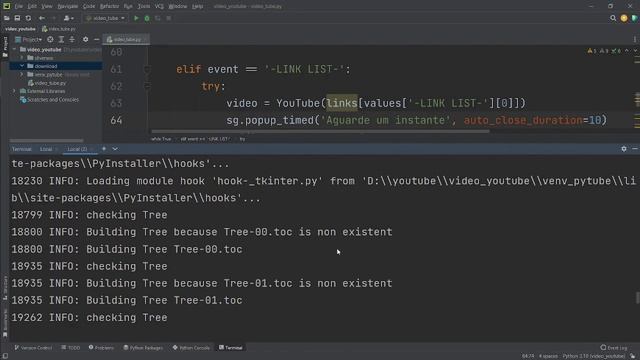Open the Problems tool window
This screenshot has height=360, width=640.
pos(101,348)
